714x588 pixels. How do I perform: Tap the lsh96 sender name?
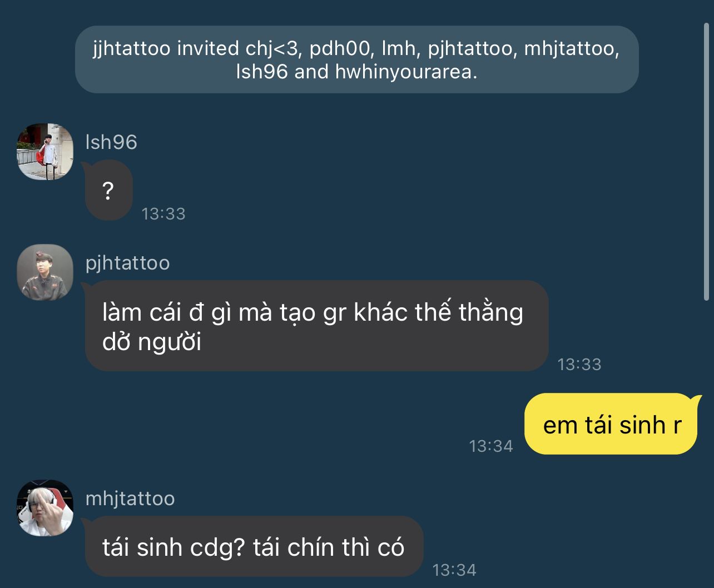[x=111, y=142]
